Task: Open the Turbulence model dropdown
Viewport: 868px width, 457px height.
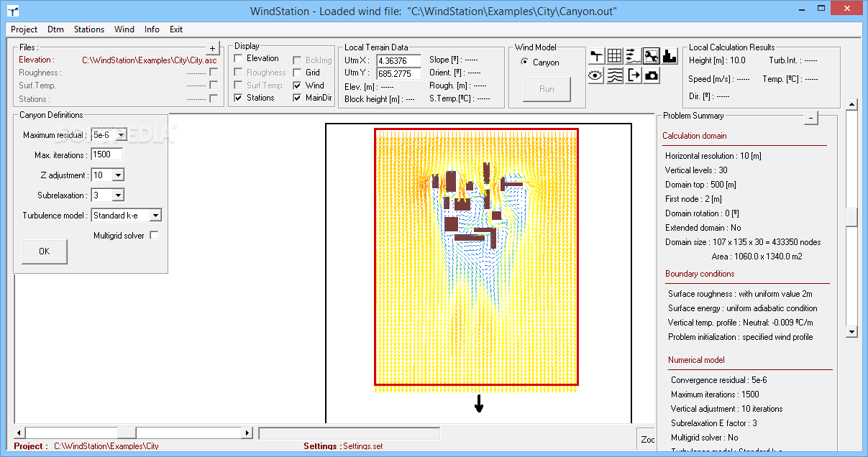Action: (155, 215)
